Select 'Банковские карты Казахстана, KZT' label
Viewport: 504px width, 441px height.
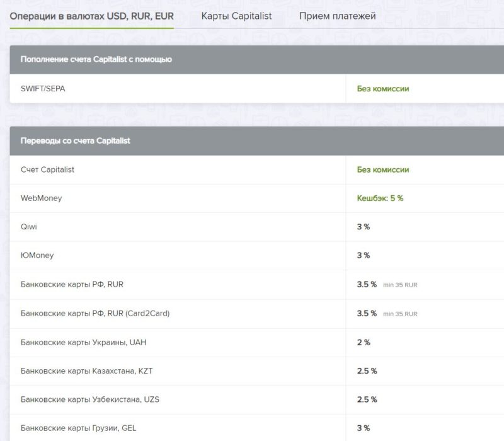86,371
